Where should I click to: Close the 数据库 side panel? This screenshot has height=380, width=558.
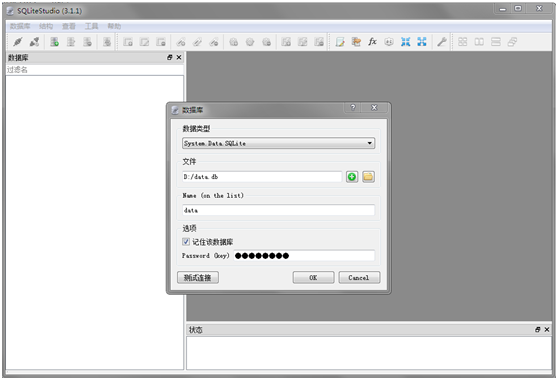pyautogui.click(x=179, y=57)
